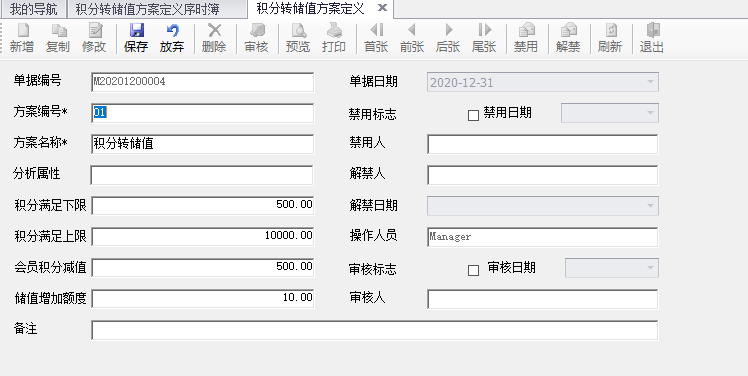Open the 禁用日期 dropdown
The height and width of the screenshot is (376, 748).
point(650,113)
